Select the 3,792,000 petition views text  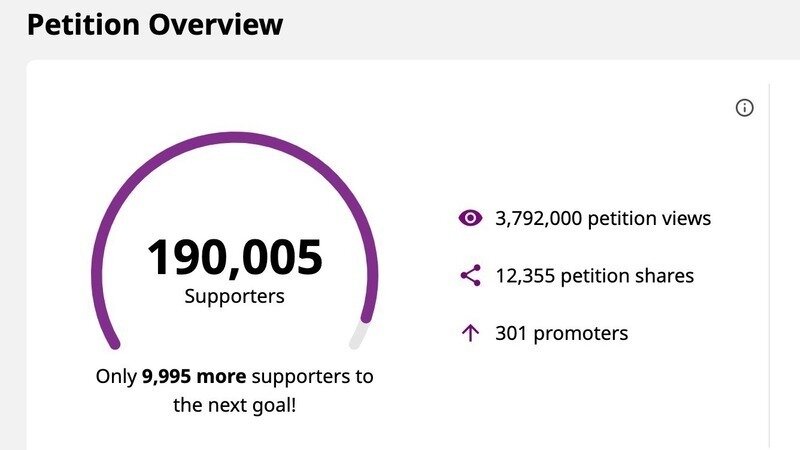(x=603, y=218)
